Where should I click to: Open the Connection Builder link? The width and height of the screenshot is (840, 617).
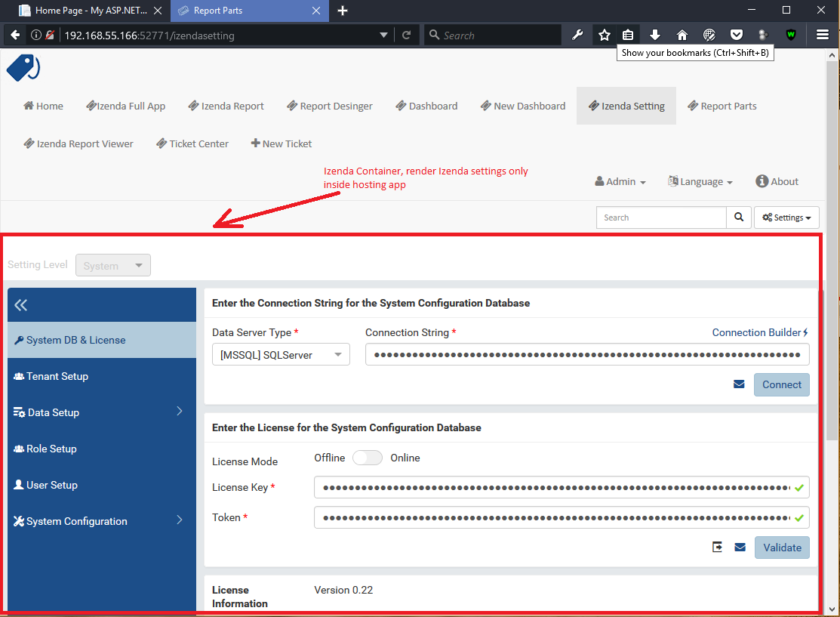(760, 332)
